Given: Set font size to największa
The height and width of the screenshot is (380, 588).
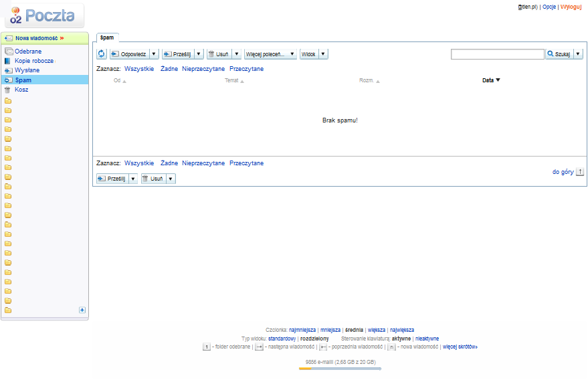Looking at the screenshot, I should point(402,330).
